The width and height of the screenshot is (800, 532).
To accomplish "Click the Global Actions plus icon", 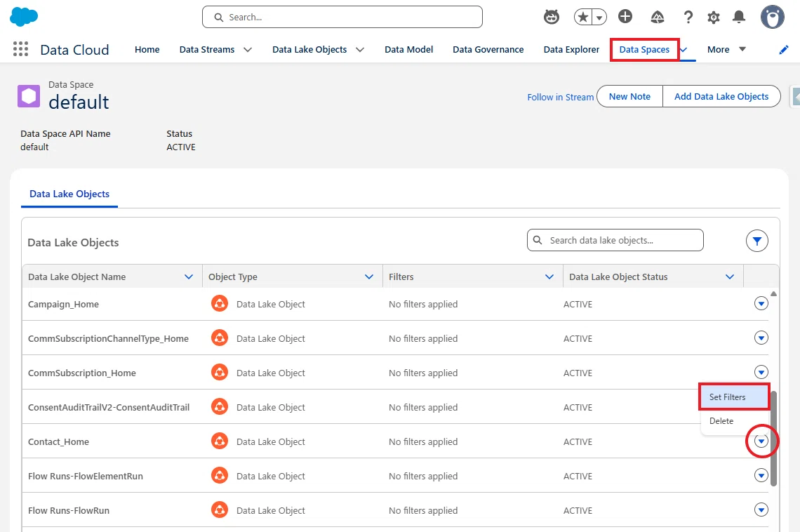I will (x=625, y=16).
